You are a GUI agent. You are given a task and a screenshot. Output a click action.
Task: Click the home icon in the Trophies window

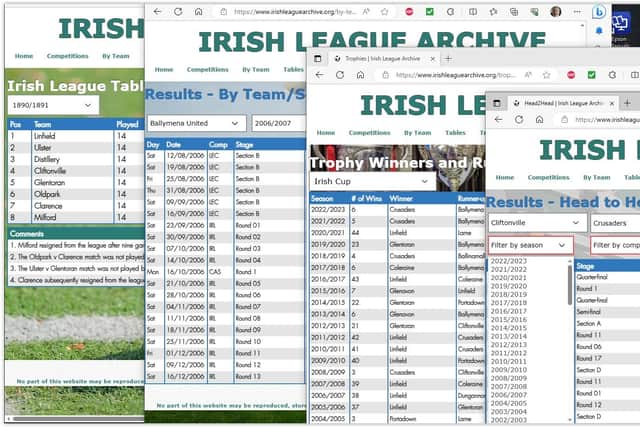click(x=360, y=75)
